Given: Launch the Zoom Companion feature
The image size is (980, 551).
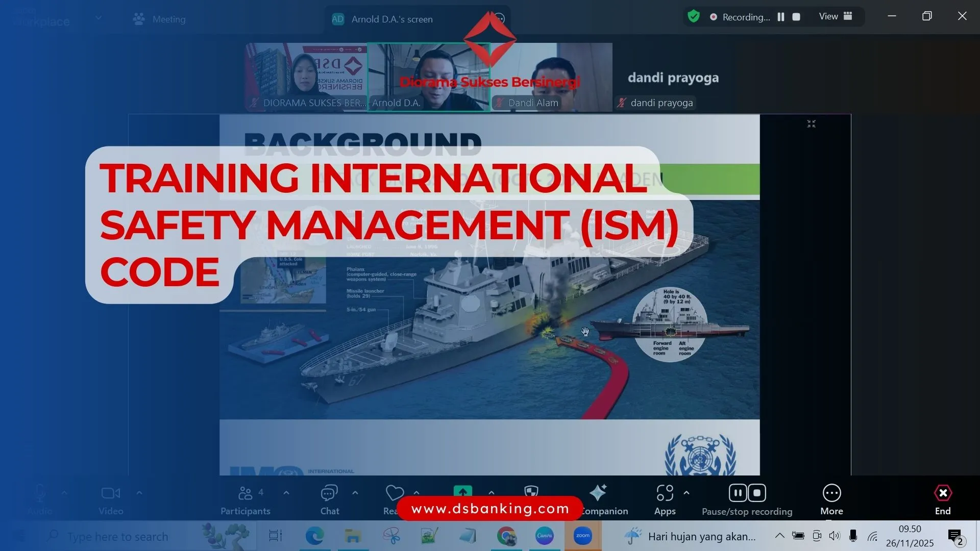Looking at the screenshot, I should (x=598, y=499).
